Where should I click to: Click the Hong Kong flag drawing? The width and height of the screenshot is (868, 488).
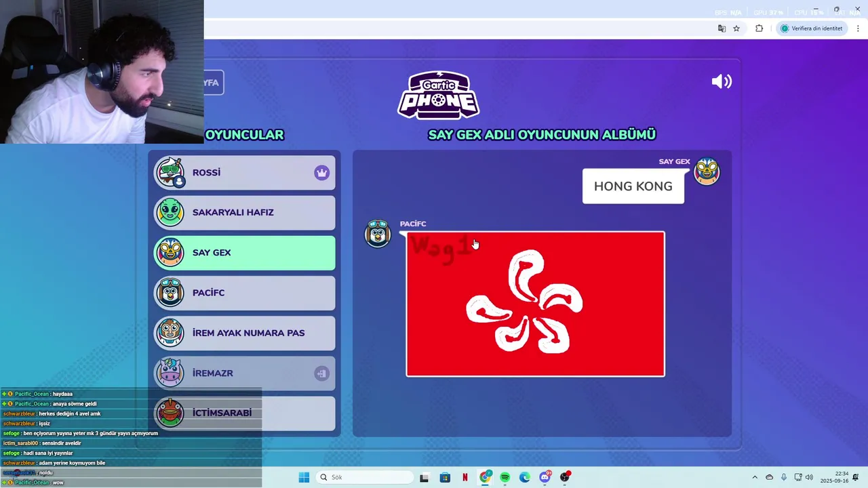point(535,304)
